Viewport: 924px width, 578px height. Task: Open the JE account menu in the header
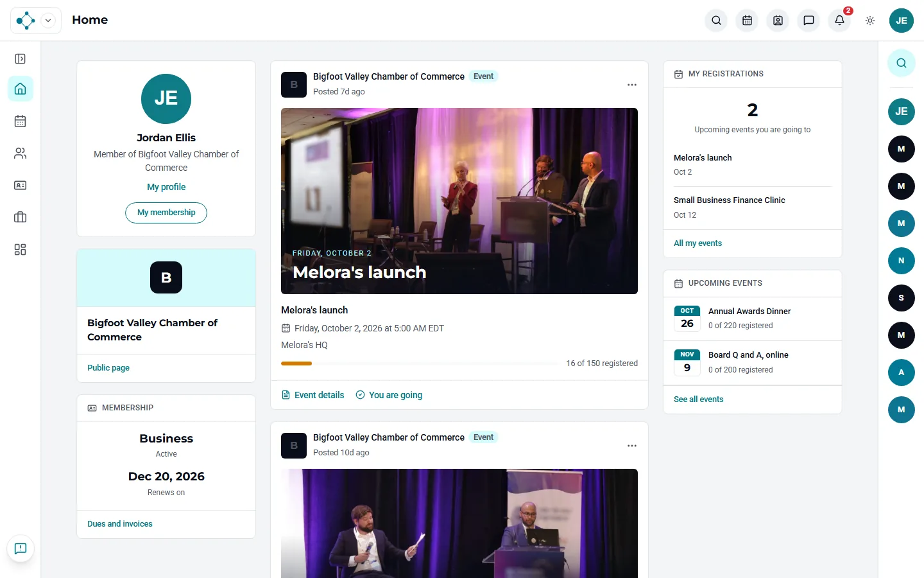pos(902,21)
